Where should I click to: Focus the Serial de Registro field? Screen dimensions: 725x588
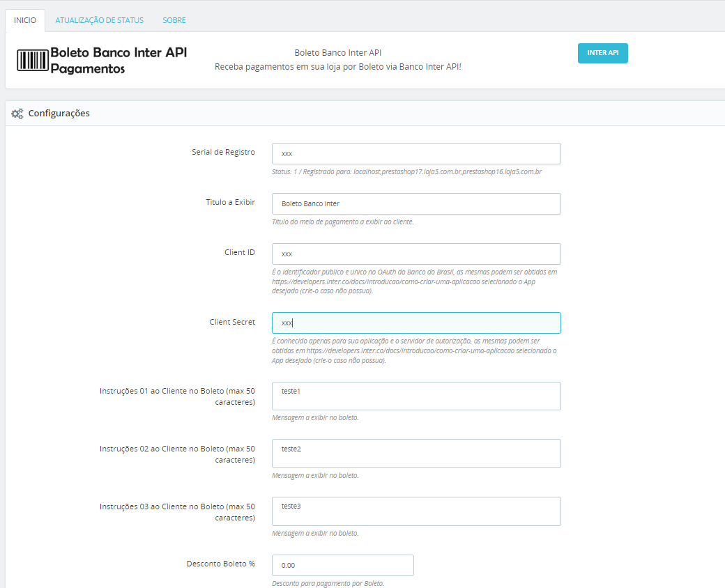[x=416, y=153]
